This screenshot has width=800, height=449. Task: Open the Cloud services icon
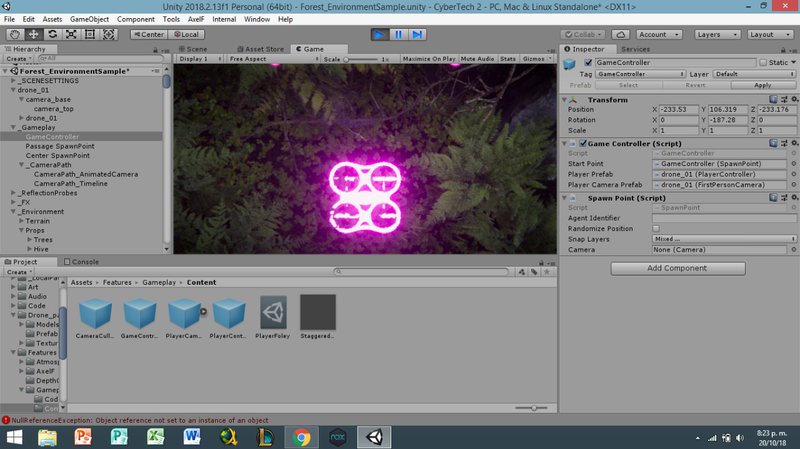point(620,34)
